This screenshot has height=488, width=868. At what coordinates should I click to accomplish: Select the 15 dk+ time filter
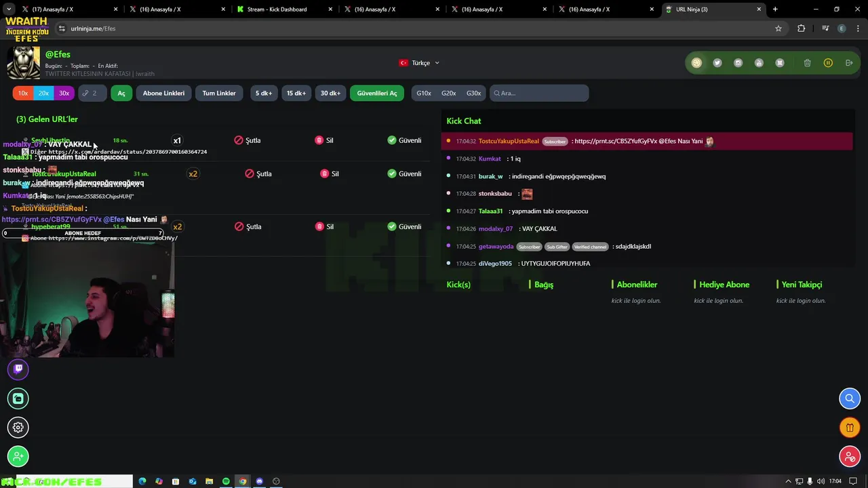pos(296,93)
